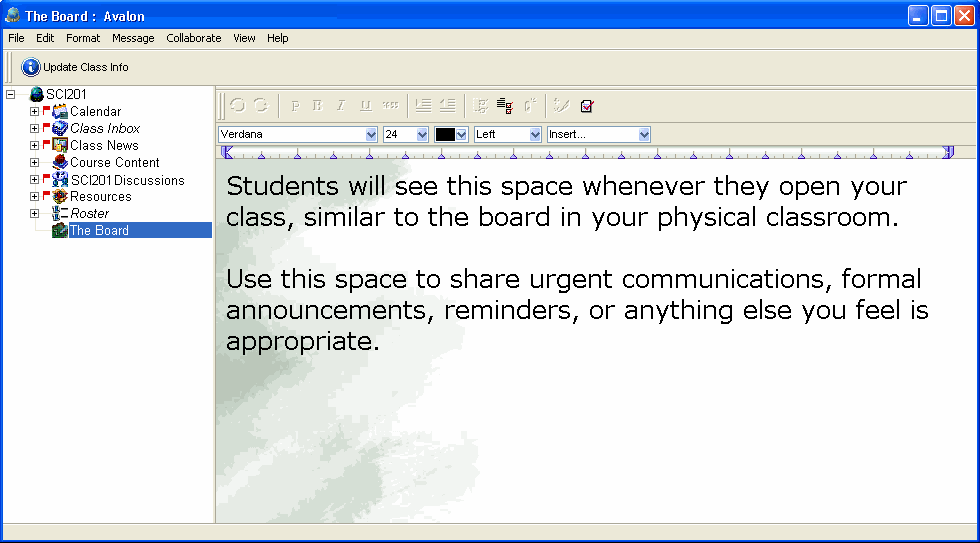Image resolution: width=980 pixels, height=543 pixels.
Task: Open the font size 24 dropdown
Action: pos(422,134)
